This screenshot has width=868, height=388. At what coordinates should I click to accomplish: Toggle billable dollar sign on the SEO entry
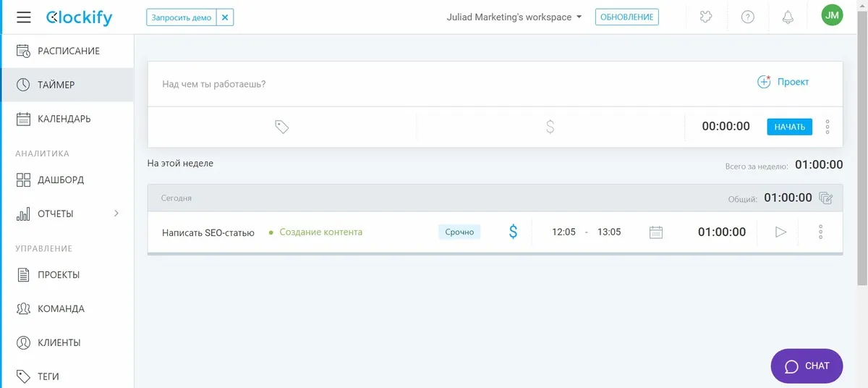coord(513,232)
